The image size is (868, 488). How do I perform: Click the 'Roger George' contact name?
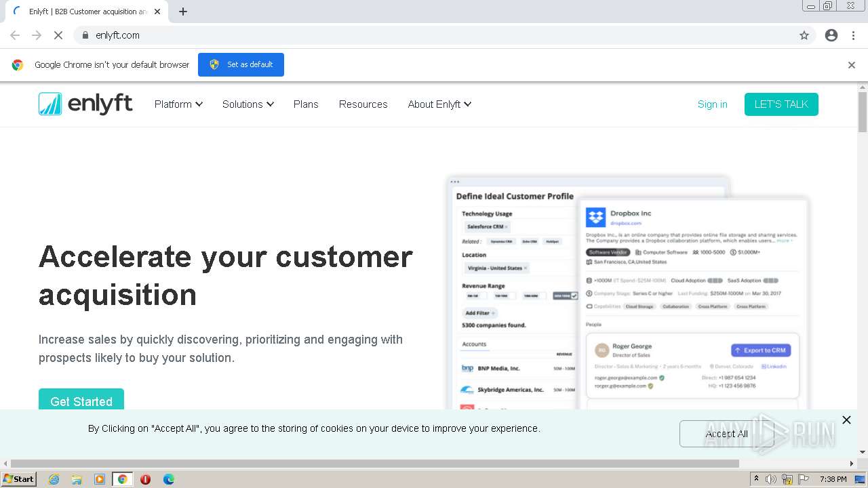point(632,346)
